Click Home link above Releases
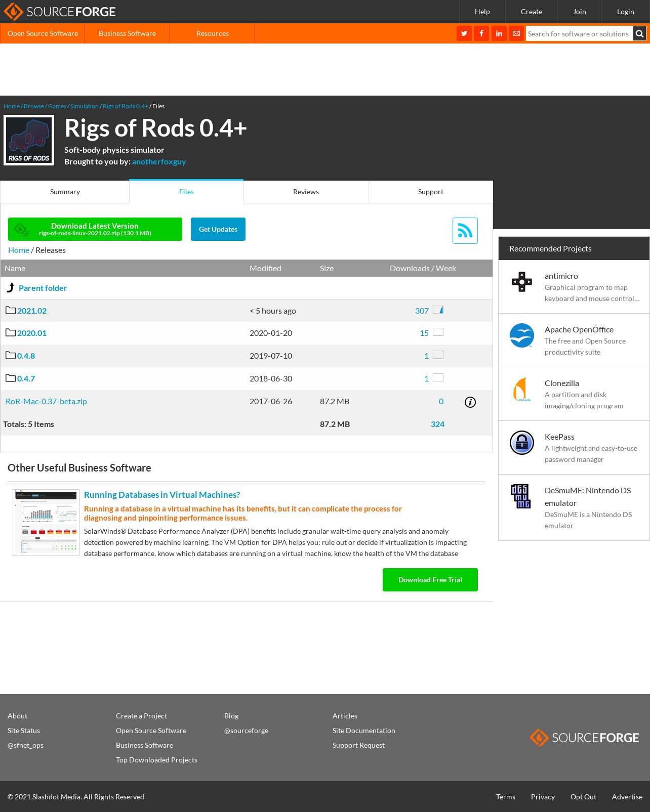 (19, 250)
